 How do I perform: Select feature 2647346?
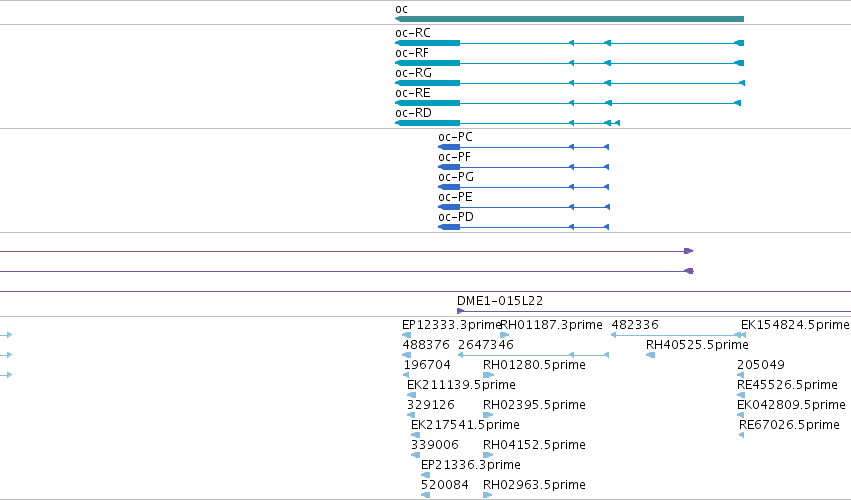(486, 345)
